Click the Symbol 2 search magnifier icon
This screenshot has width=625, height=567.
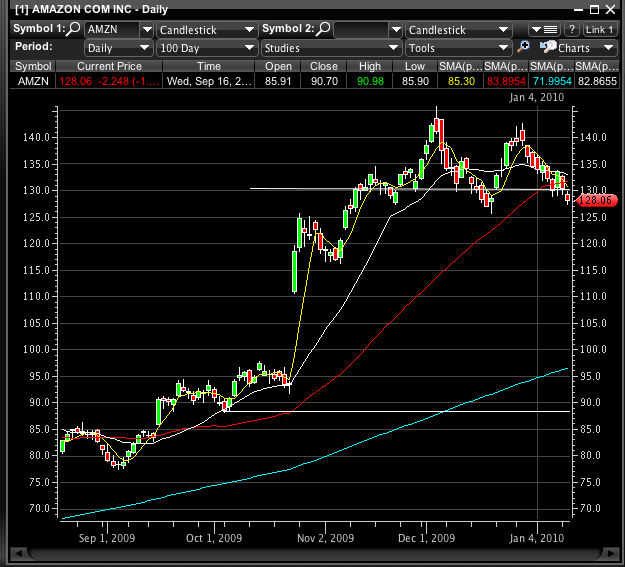click(325, 30)
